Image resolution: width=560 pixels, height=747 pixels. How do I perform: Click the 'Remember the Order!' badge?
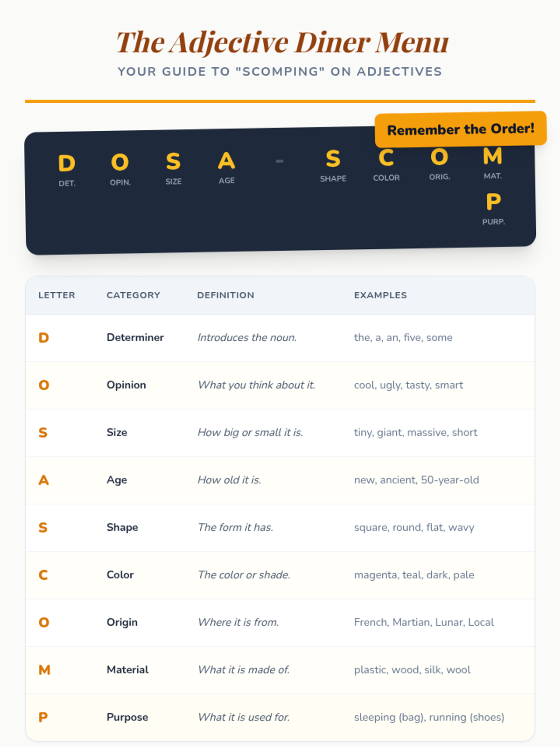pos(461,129)
